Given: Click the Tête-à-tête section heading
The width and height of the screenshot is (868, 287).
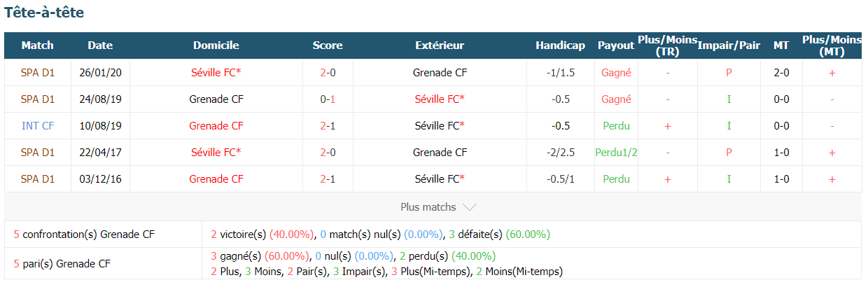Looking at the screenshot, I should pyautogui.click(x=44, y=13).
